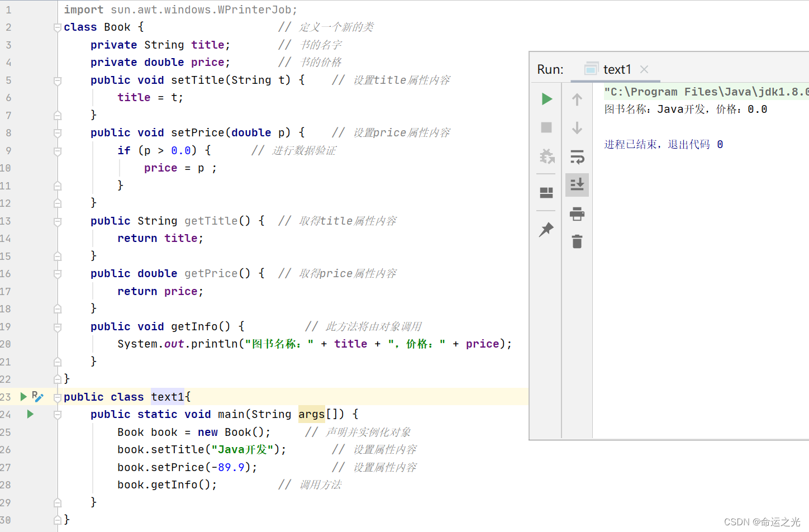Click the fold end marker on line 29
Viewport: 809px width, 532px height.
click(58, 502)
